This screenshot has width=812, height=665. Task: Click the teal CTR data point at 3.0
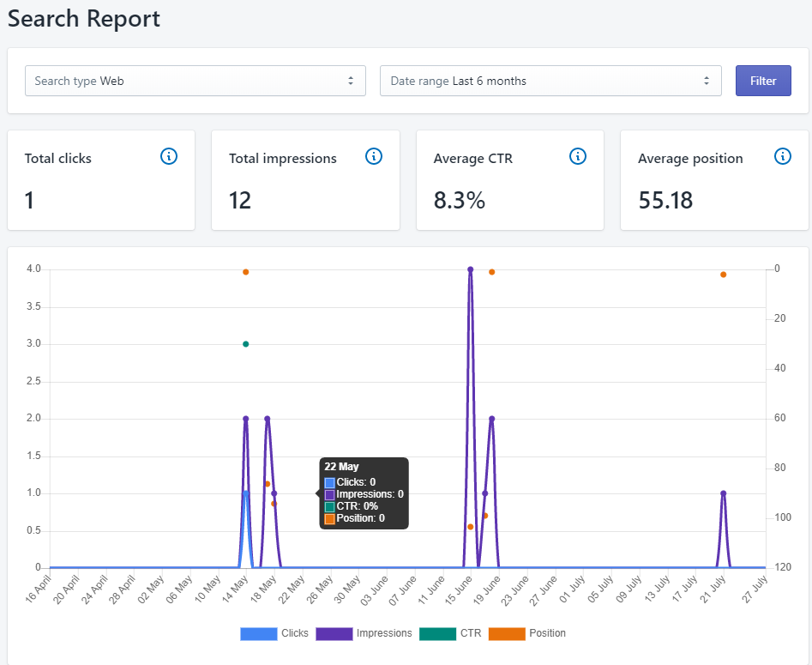tap(246, 344)
